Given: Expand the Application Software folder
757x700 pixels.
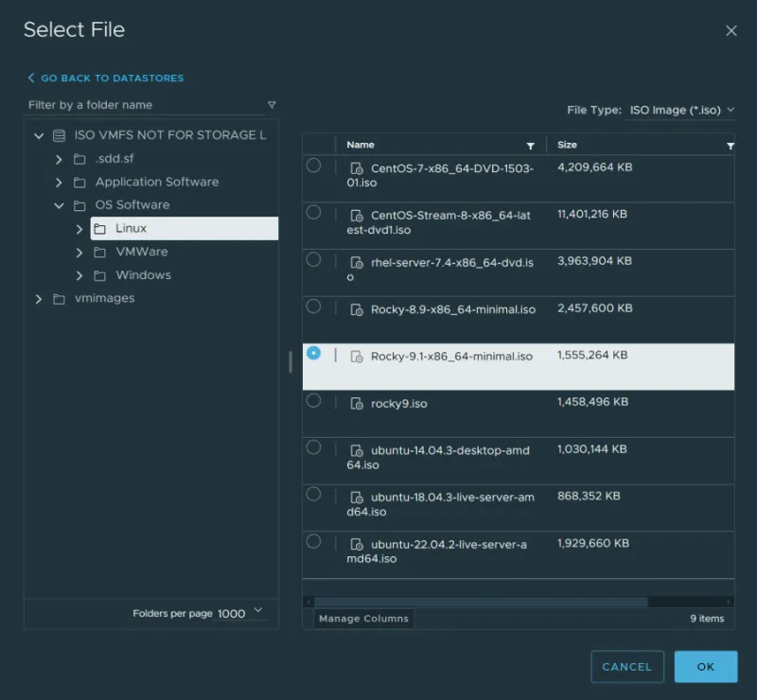Looking at the screenshot, I should [59, 183].
